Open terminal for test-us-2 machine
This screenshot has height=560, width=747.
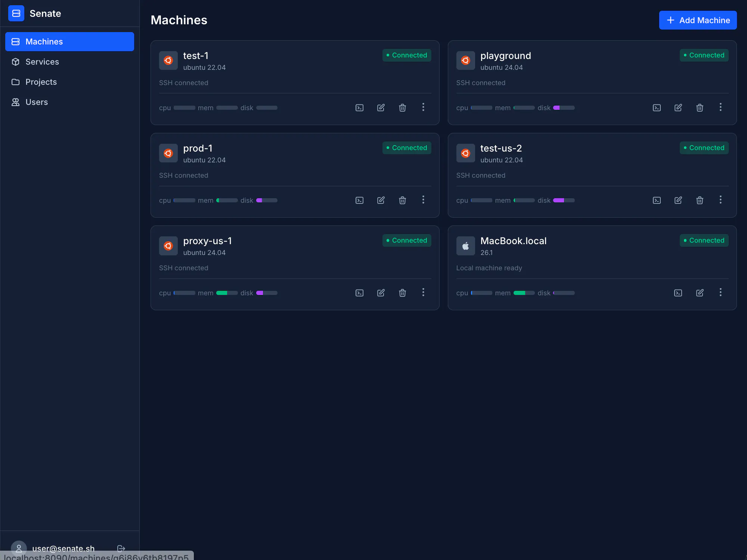pos(657,200)
